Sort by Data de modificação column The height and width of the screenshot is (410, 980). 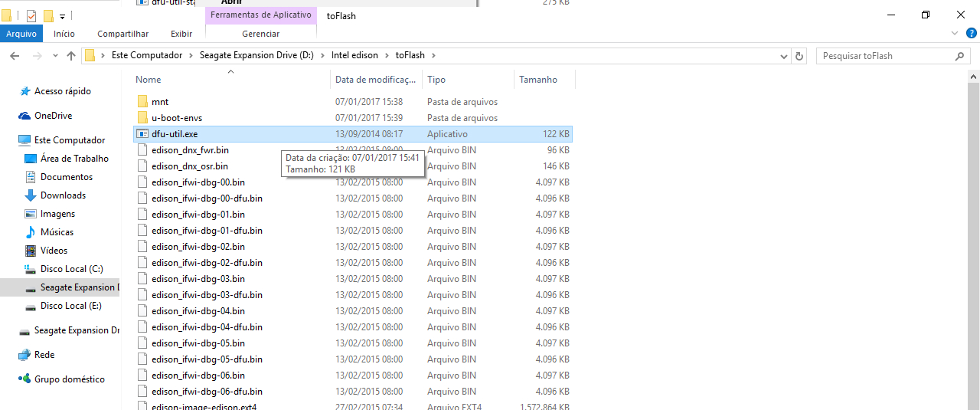point(377,80)
